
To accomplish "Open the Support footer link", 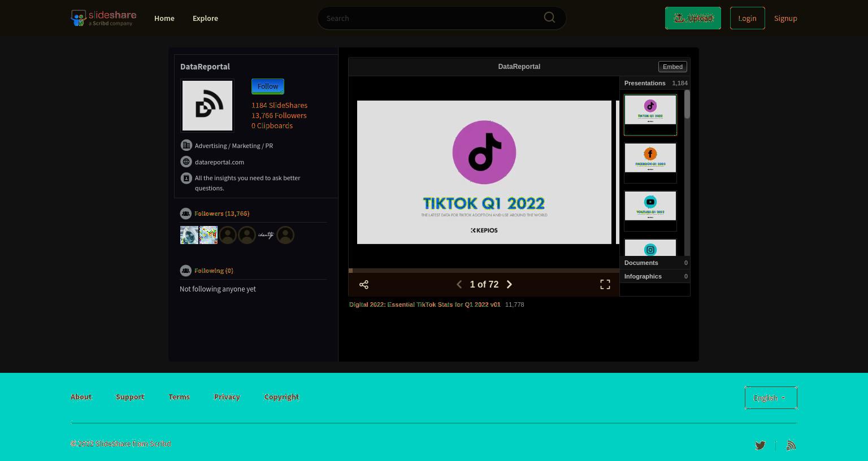I will tap(130, 397).
